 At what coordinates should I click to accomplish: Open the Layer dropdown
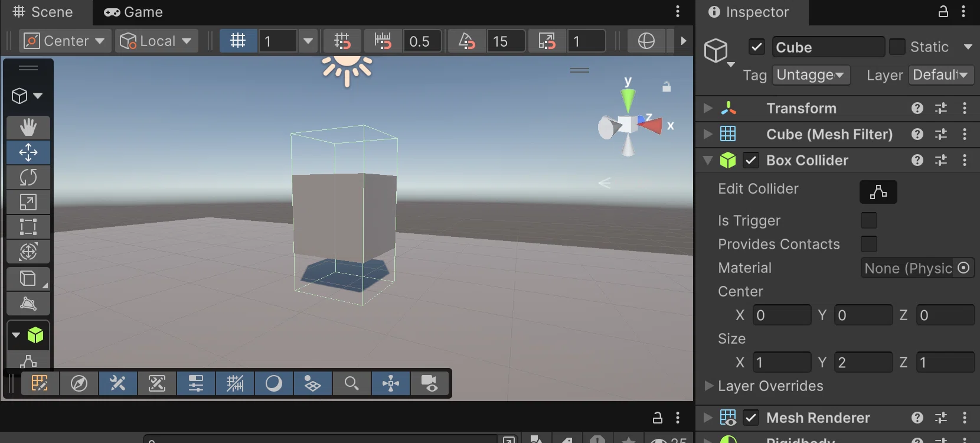point(941,75)
